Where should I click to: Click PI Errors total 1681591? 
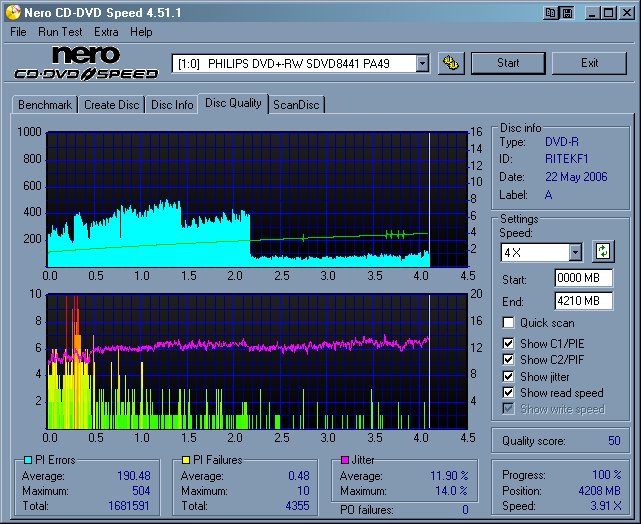pos(129,506)
